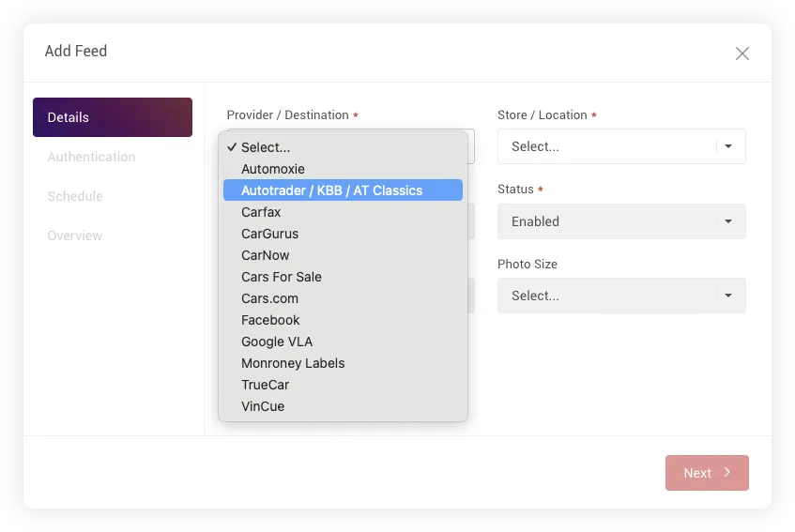Close the Add Feed dialog
This screenshot has height=532, width=795.
click(741, 53)
